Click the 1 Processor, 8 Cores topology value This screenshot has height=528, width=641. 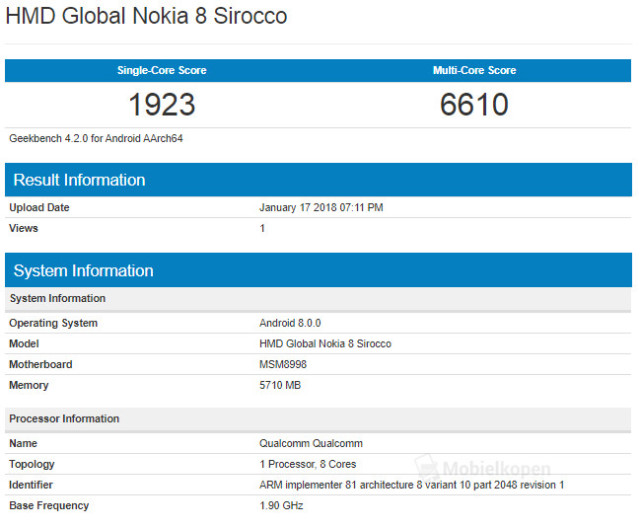tap(308, 464)
